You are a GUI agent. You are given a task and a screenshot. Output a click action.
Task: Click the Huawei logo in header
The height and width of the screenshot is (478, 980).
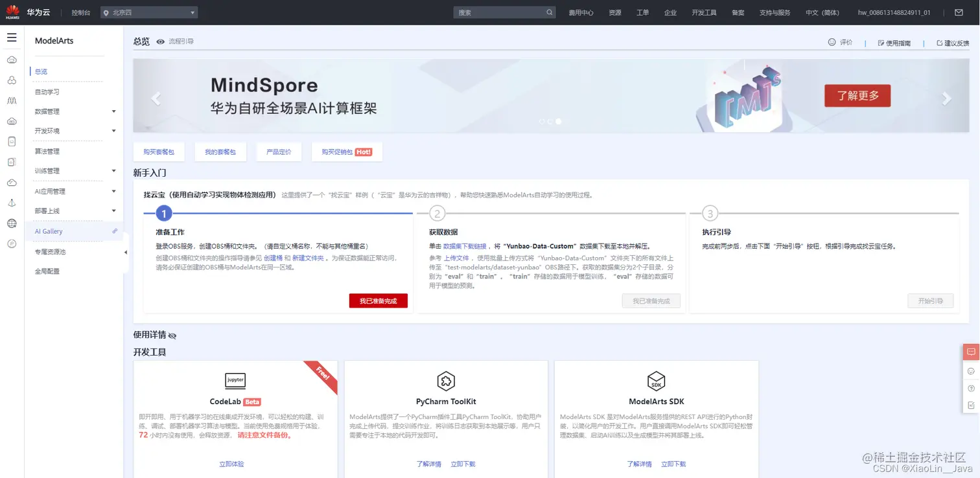pos(12,12)
